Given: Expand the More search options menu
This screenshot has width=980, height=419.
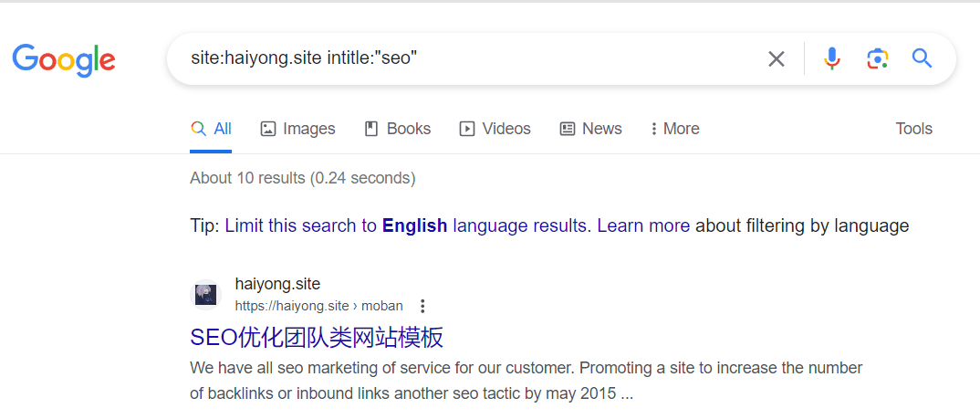Looking at the screenshot, I should click(x=674, y=129).
